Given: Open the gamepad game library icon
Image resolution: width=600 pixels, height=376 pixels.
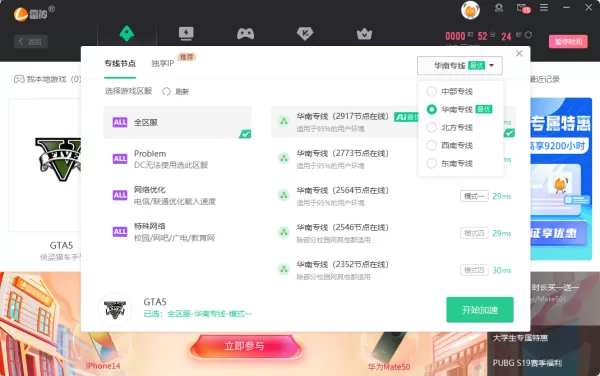Looking at the screenshot, I should (x=245, y=34).
